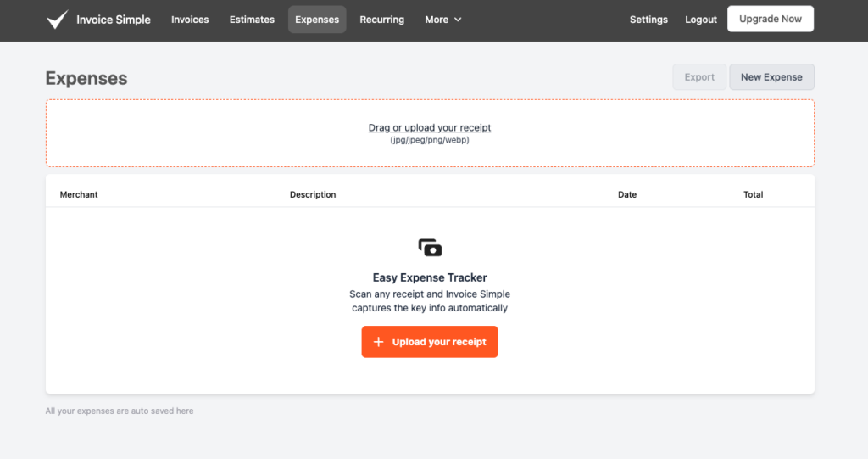Click the Date column header

coord(627,194)
